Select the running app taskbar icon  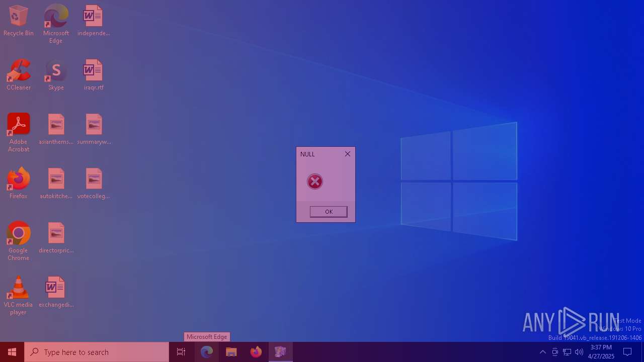281,352
